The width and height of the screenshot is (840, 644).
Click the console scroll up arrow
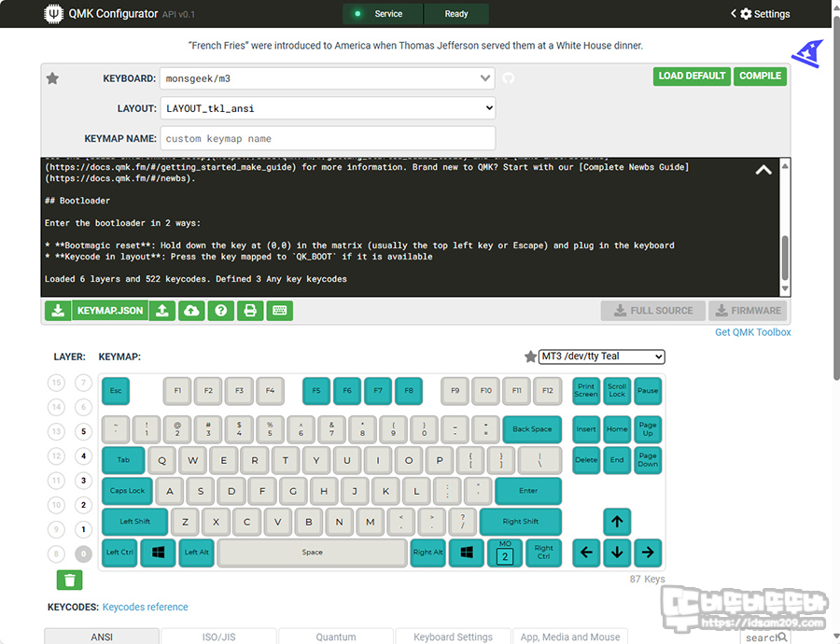785,166
